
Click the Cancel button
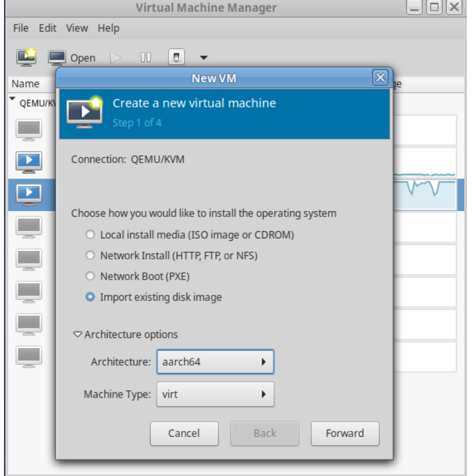point(184,434)
